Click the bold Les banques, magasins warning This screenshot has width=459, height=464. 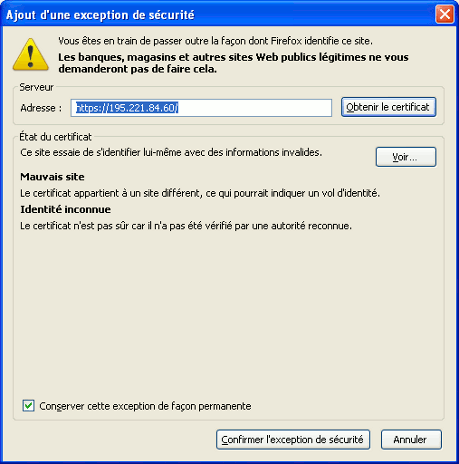coord(233,63)
